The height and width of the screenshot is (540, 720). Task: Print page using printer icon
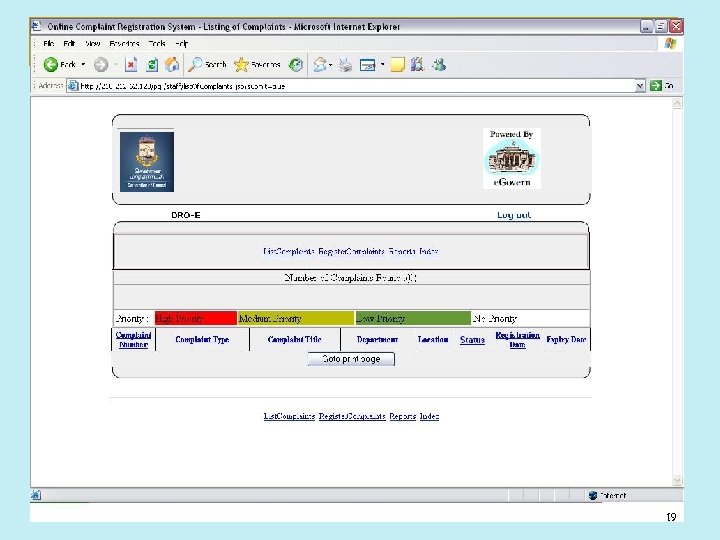tap(345, 65)
